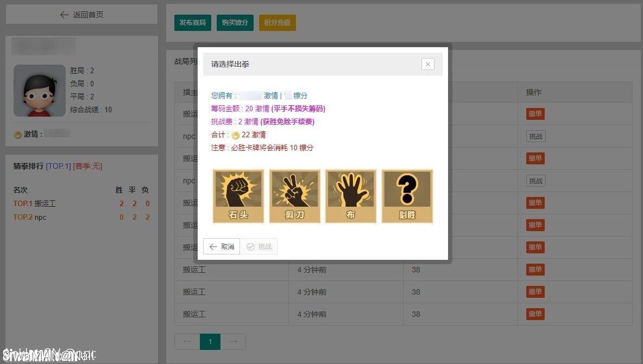
Task: Close the 请选择出拳 dialog with X
Action: (x=428, y=64)
